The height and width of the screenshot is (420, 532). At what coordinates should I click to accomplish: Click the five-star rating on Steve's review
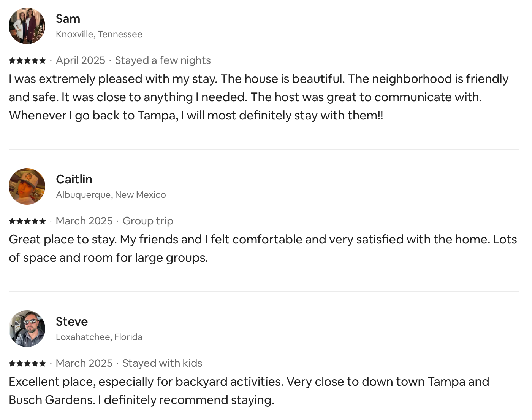click(x=27, y=363)
